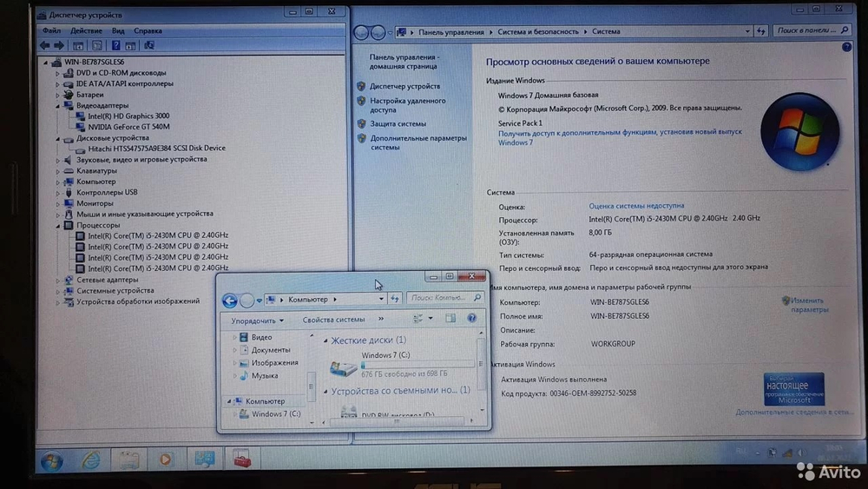Open the Упорядочить dropdown
The width and height of the screenshot is (868, 489).
click(257, 320)
